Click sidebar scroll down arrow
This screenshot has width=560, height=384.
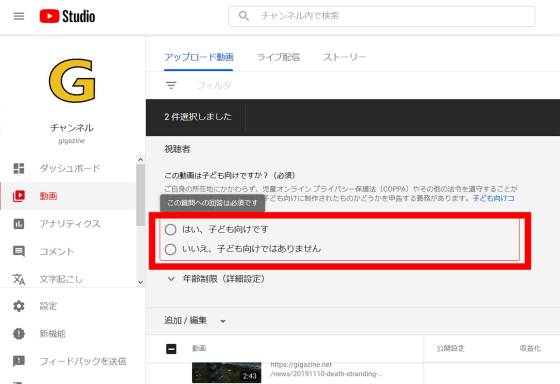pyautogui.click(x=140, y=282)
